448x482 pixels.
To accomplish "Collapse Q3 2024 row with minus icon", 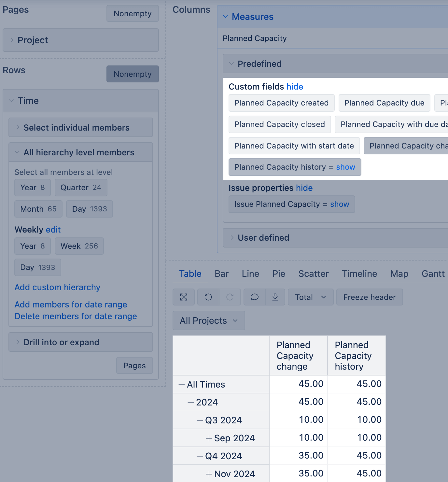I will tap(200, 420).
